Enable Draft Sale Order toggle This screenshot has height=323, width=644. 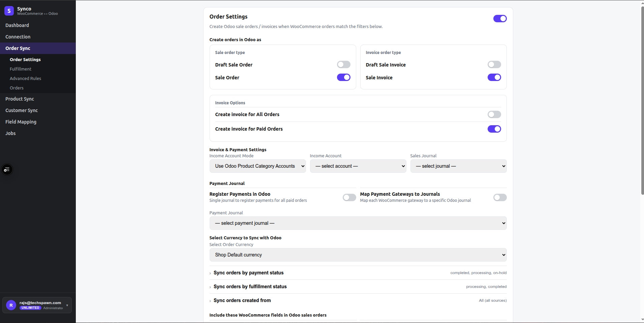pos(344,64)
